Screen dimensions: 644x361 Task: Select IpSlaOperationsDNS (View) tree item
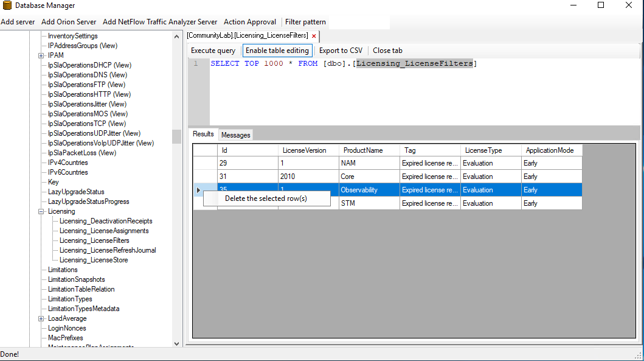88,75
